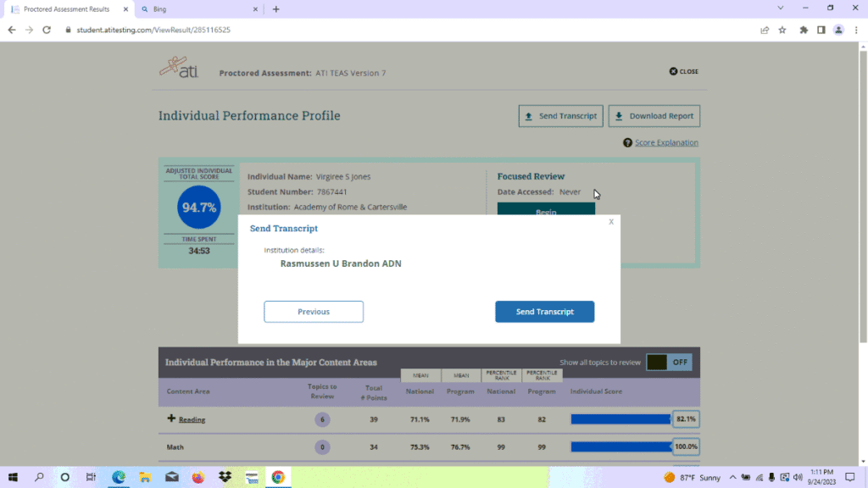Bookmark this page with the star icon
The height and width of the screenshot is (488, 868).
pyautogui.click(x=782, y=30)
